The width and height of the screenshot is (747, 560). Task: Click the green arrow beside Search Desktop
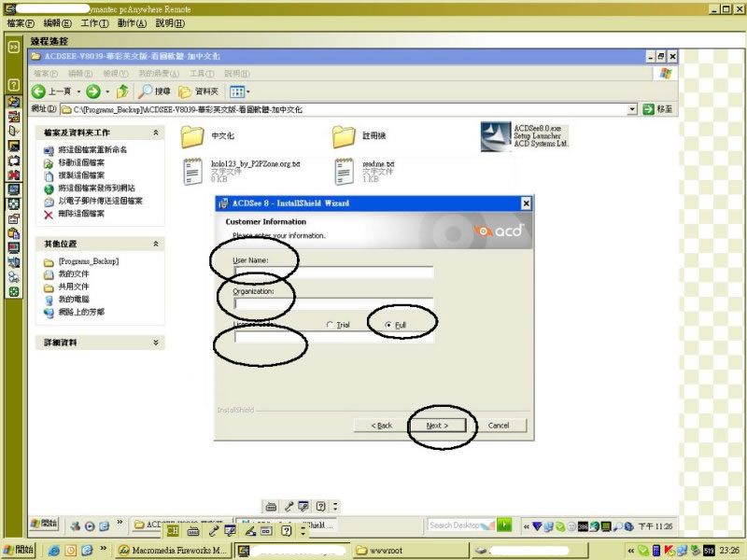point(504,525)
